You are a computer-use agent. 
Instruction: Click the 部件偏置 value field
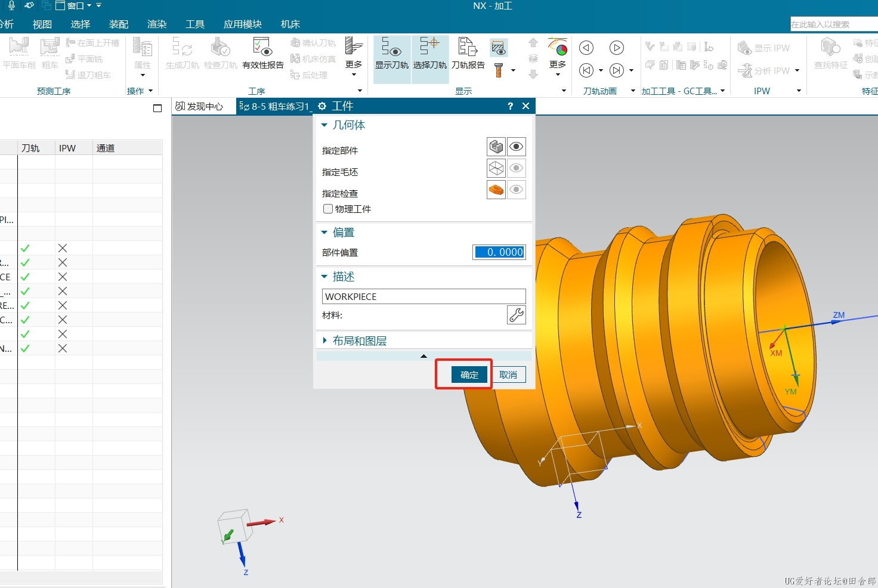[499, 252]
